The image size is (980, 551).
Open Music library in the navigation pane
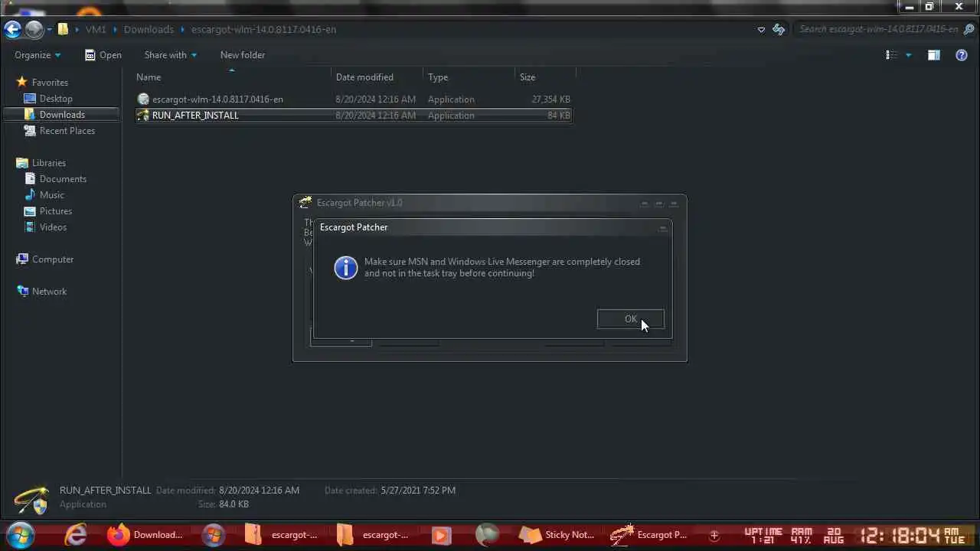(x=52, y=195)
